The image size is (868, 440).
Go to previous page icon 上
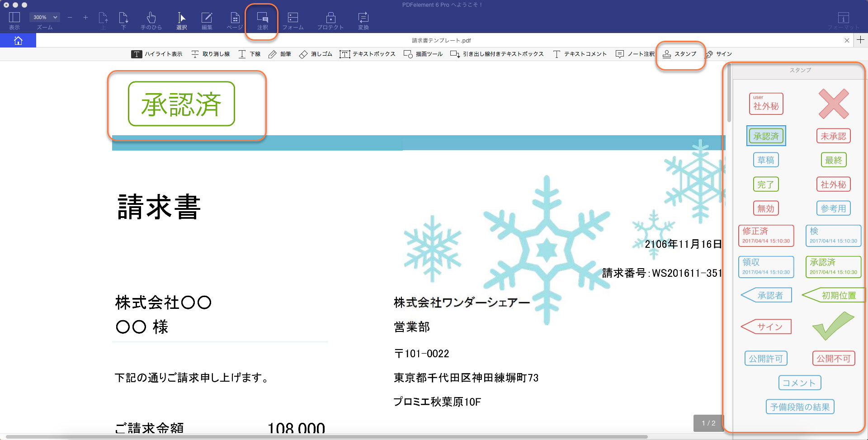(103, 21)
